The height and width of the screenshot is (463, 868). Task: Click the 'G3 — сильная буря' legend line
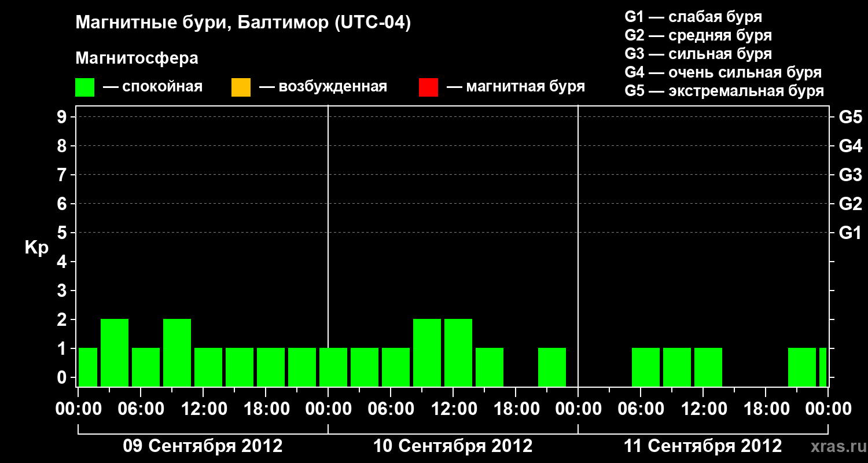(698, 54)
